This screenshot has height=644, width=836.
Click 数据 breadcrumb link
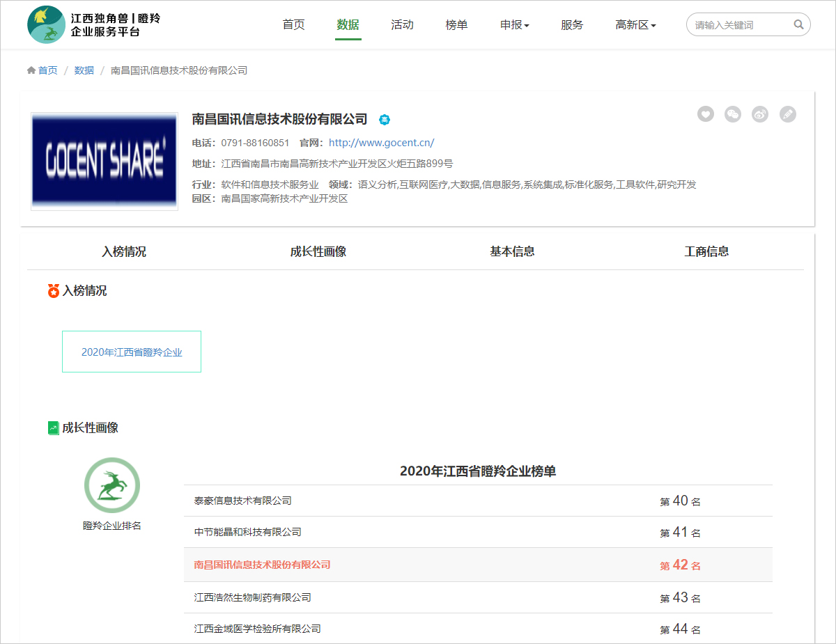pos(84,70)
